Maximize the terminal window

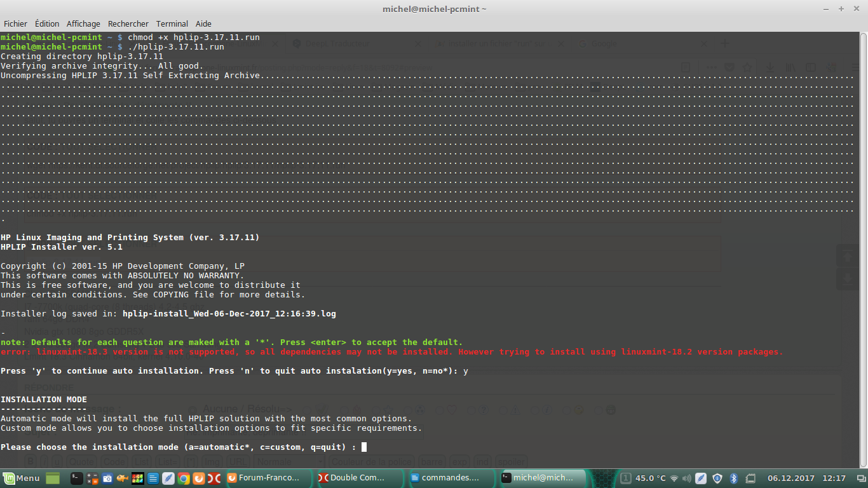[x=841, y=9]
